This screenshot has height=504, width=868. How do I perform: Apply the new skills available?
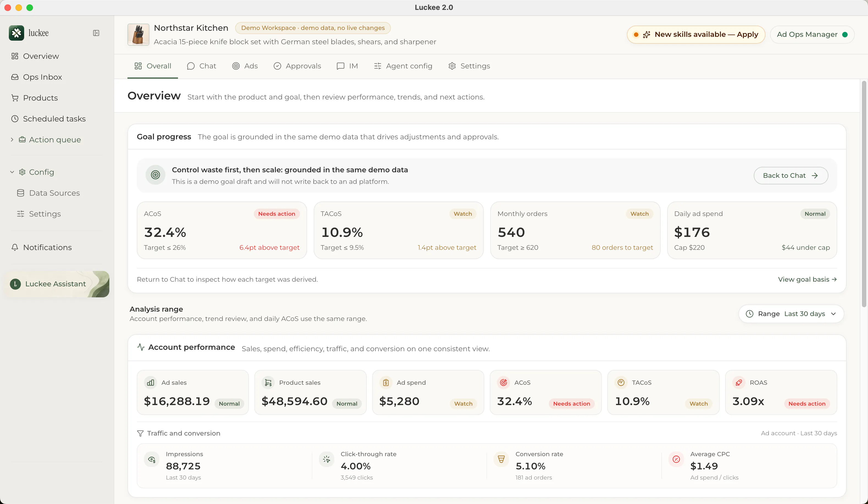pyautogui.click(x=696, y=34)
